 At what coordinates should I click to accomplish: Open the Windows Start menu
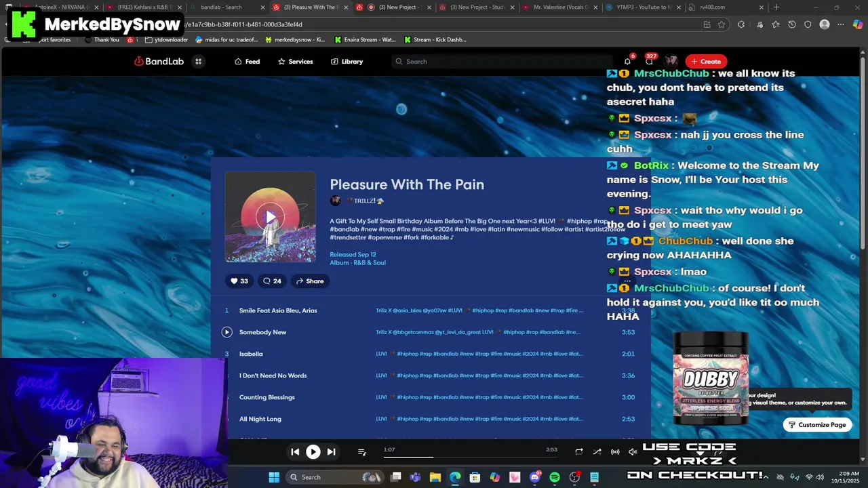point(274,477)
